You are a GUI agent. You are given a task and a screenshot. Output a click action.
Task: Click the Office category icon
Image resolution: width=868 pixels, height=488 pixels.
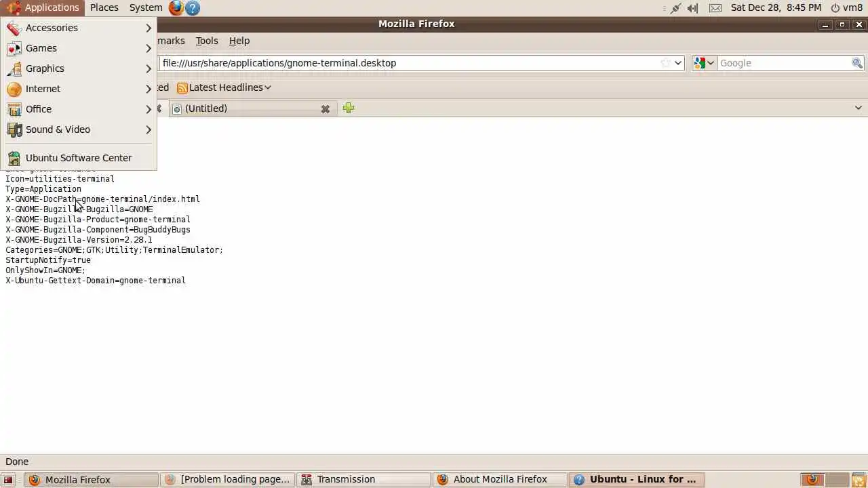pyautogui.click(x=14, y=110)
